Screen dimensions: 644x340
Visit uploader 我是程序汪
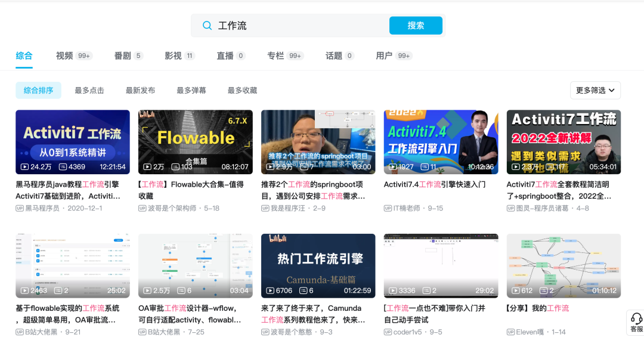click(288, 208)
